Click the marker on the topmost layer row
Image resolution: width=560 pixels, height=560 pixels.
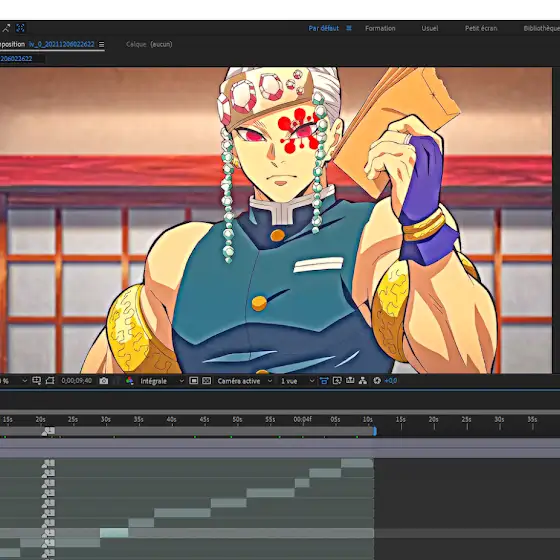[49, 464]
